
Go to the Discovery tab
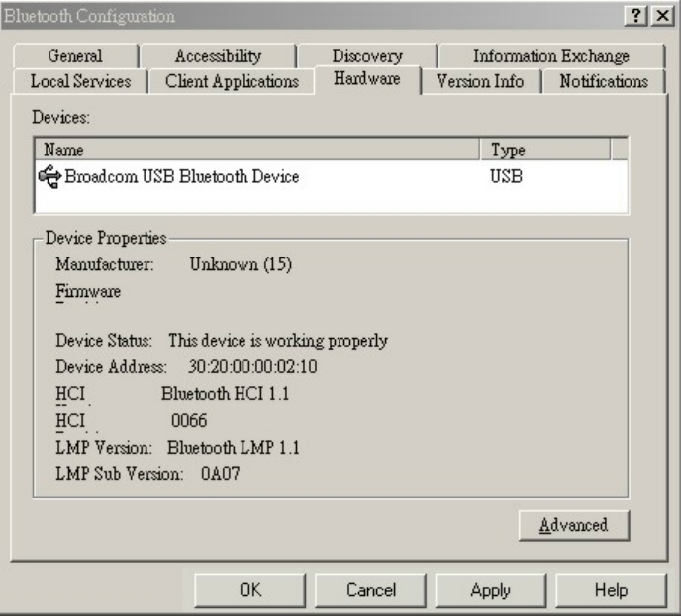click(x=367, y=56)
